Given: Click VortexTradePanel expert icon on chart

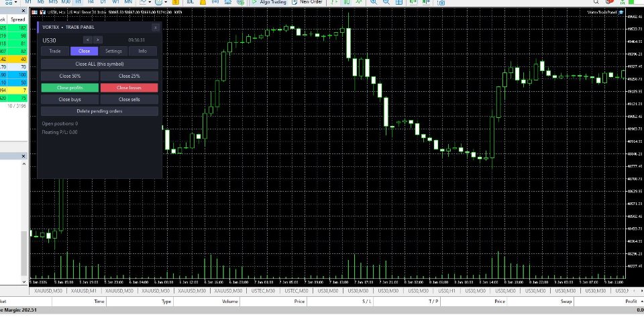Looking at the screenshot, I should (x=621, y=12).
